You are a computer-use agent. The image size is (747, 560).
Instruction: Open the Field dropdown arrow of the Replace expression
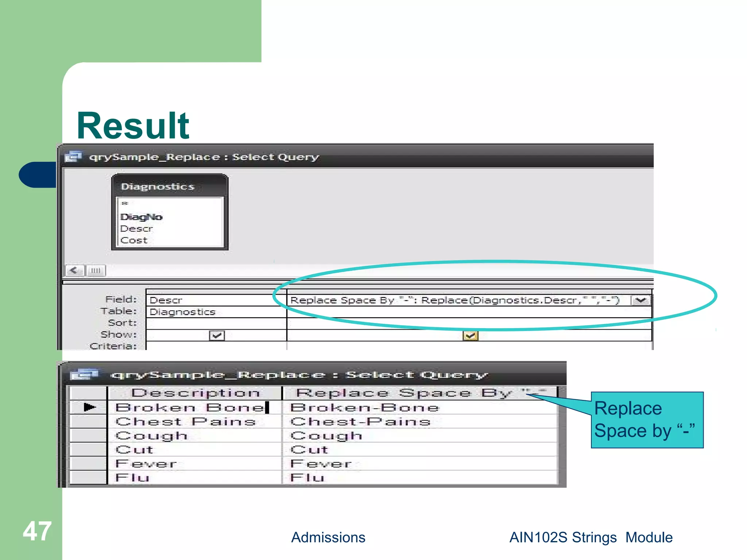coord(641,300)
